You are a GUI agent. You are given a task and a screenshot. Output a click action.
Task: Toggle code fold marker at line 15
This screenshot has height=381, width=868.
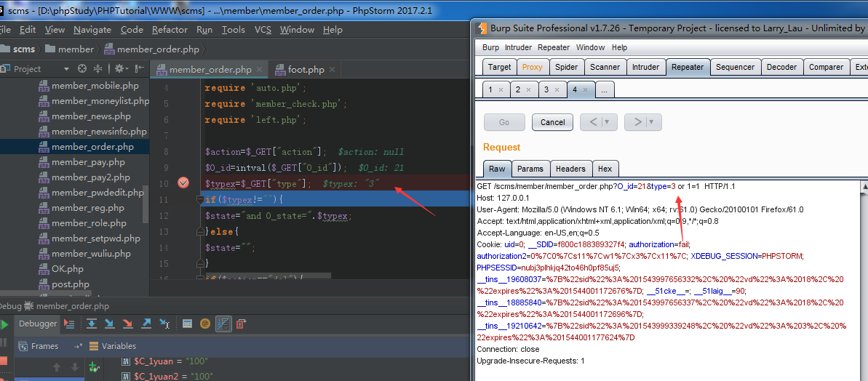(200, 263)
